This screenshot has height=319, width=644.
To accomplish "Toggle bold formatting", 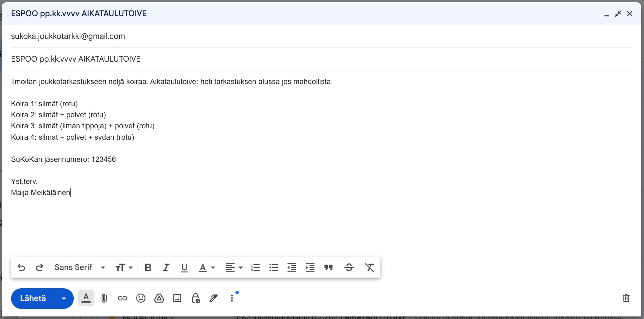I will point(148,267).
